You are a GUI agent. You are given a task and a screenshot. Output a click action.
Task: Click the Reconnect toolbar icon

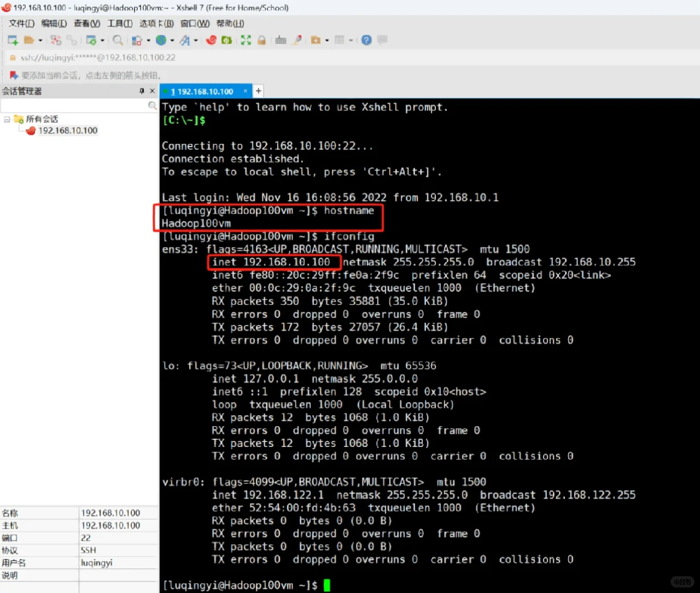point(72,40)
